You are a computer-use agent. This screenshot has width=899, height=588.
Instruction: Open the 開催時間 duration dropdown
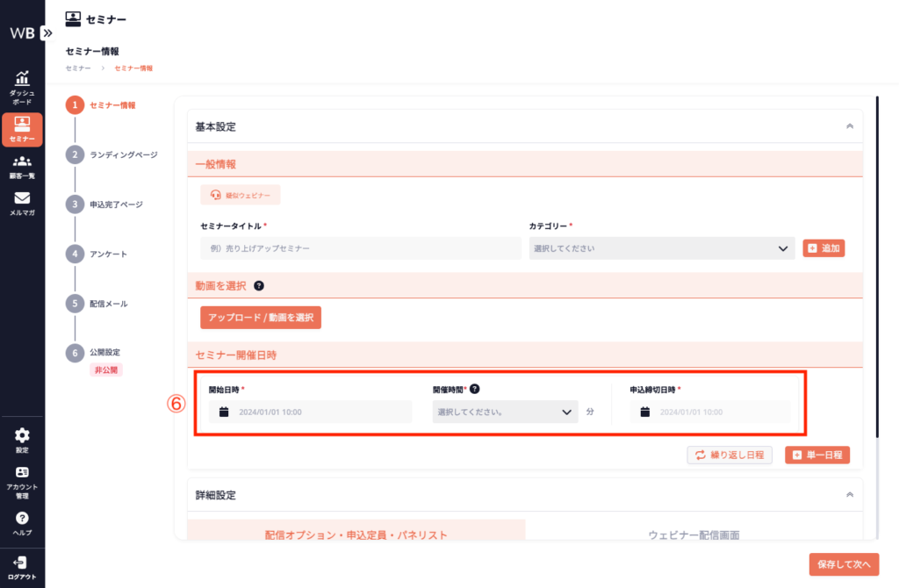pos(505,412)
